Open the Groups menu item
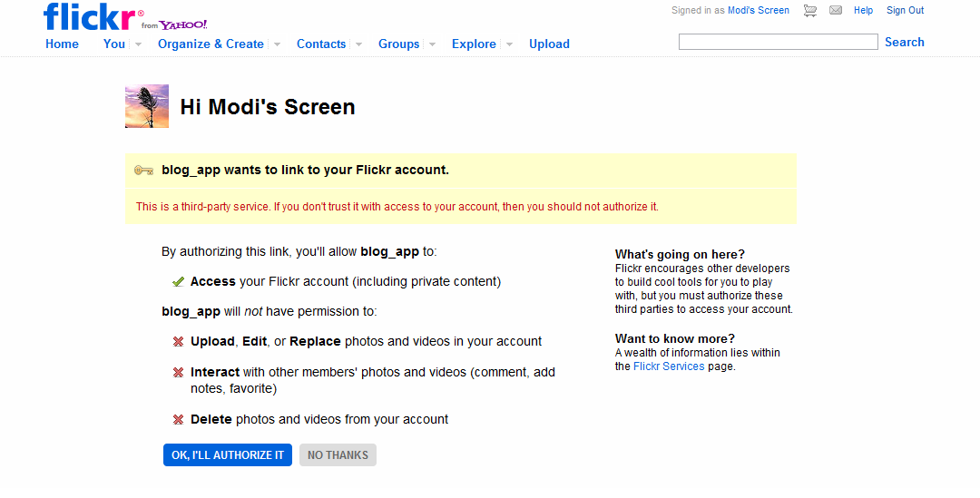The height and width of the screenshot is (498, 980). tap(398, 44)
